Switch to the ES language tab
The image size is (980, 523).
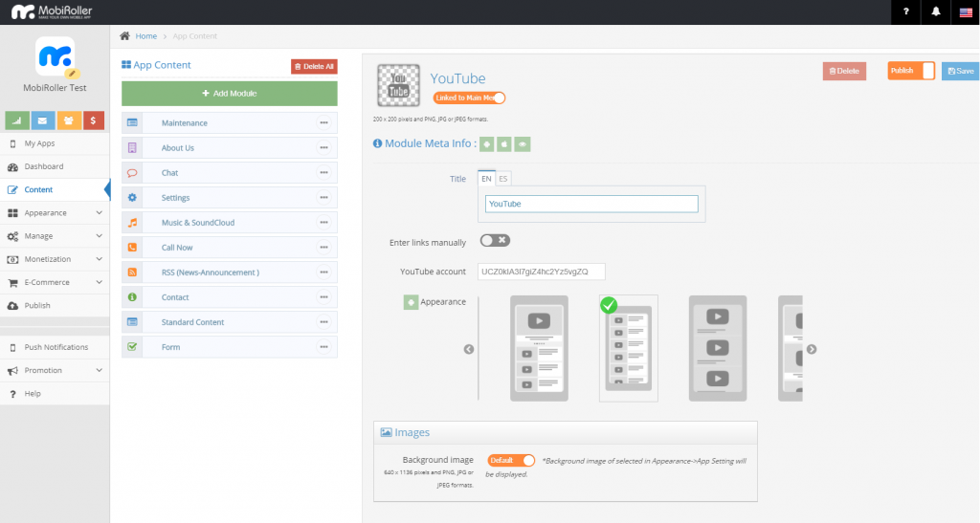click(x=503, y=179)
